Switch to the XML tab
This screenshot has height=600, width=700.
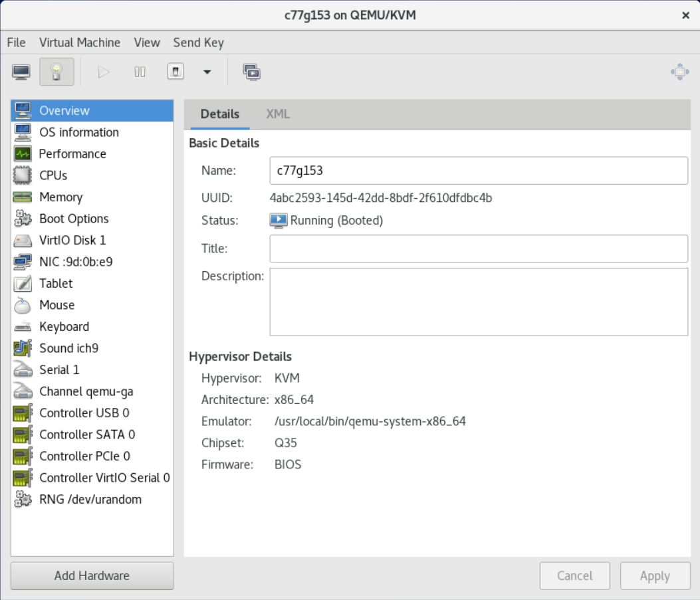tap(278, 114)
